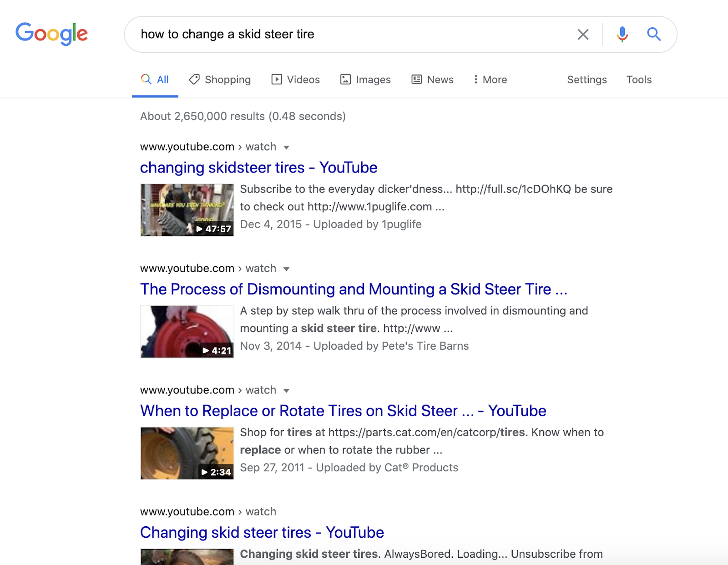Switch to the Shopping tab
Viewport: 728px width, 565px height.
coord(220,80)
